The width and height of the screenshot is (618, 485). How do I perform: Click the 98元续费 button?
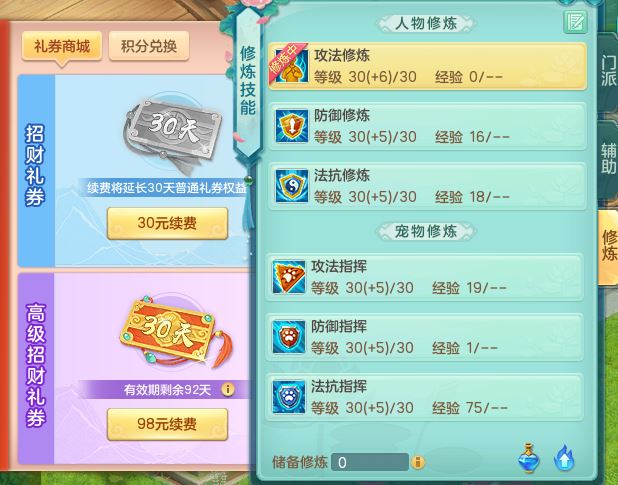click(168, 424)
